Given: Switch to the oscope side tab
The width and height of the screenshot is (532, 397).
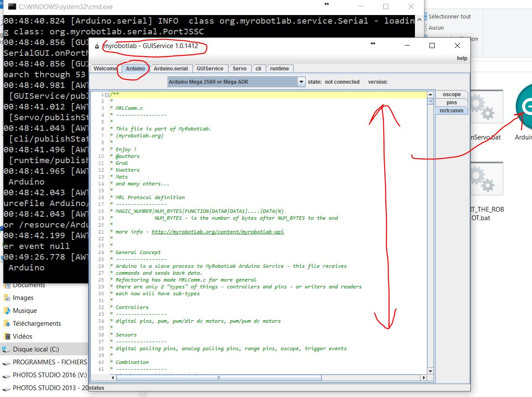Looking at the screenshot, I should 451,94.
